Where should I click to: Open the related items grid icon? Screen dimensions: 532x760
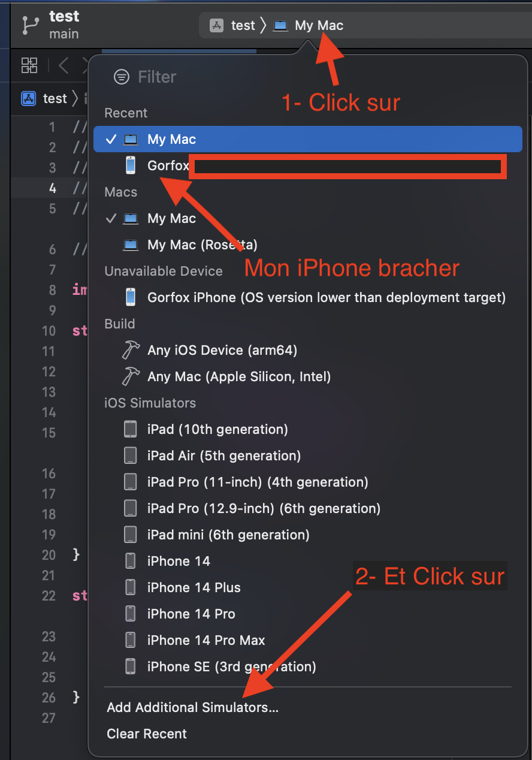point(29,65)
